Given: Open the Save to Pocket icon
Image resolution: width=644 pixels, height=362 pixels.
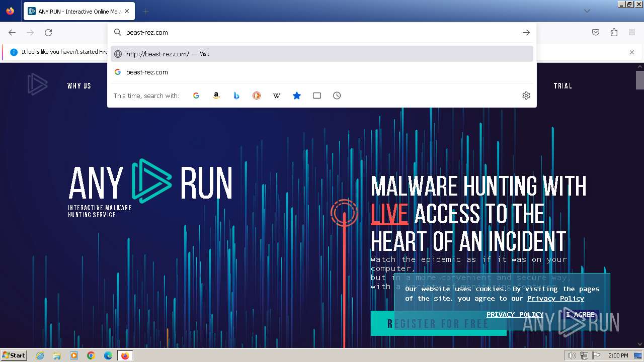Looking at the screenshot, I should 596,32.
